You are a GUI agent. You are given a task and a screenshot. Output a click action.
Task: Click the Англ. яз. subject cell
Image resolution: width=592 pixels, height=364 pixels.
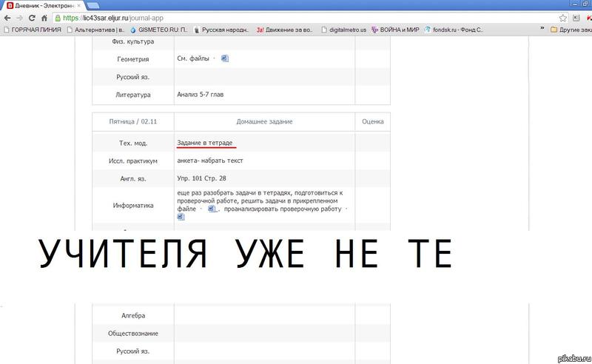[x=133, y=178]
